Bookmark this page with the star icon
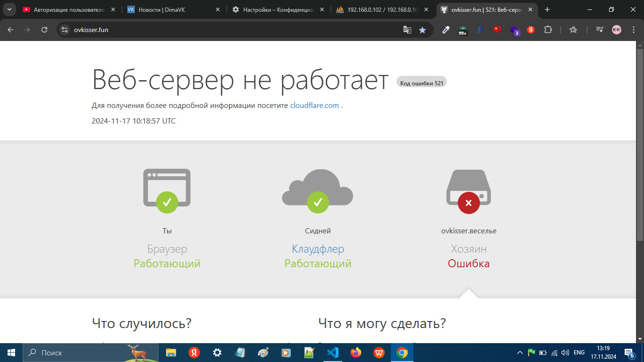Viewport: 644px width, 362px height. pos(422,30)
